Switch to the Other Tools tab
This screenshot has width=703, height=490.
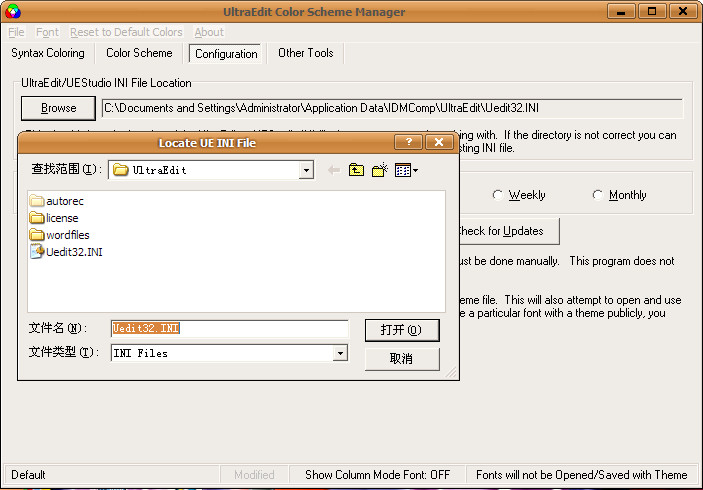(x=306, y=53)
